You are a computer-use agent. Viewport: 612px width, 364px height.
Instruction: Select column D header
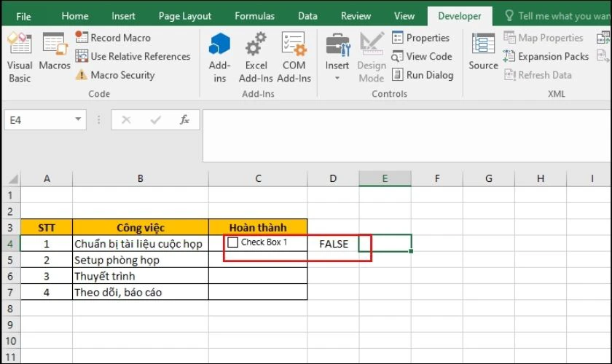[x=333, y=178]
